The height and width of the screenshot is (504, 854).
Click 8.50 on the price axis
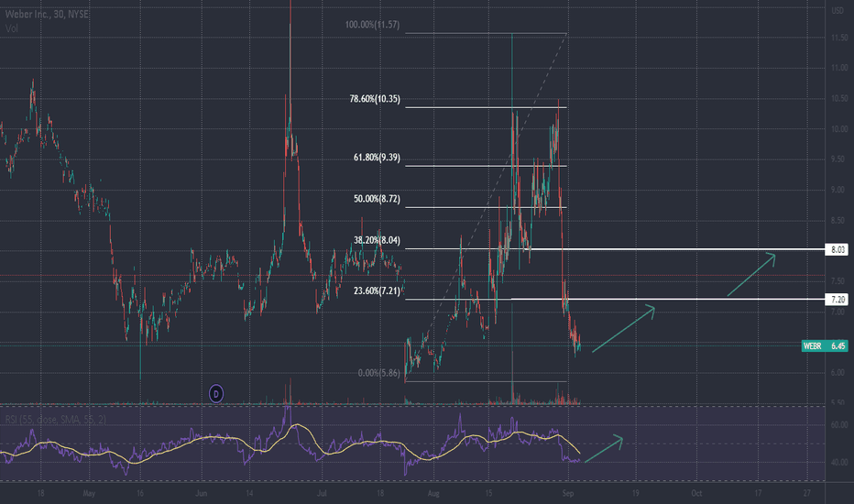pos(838,221)
